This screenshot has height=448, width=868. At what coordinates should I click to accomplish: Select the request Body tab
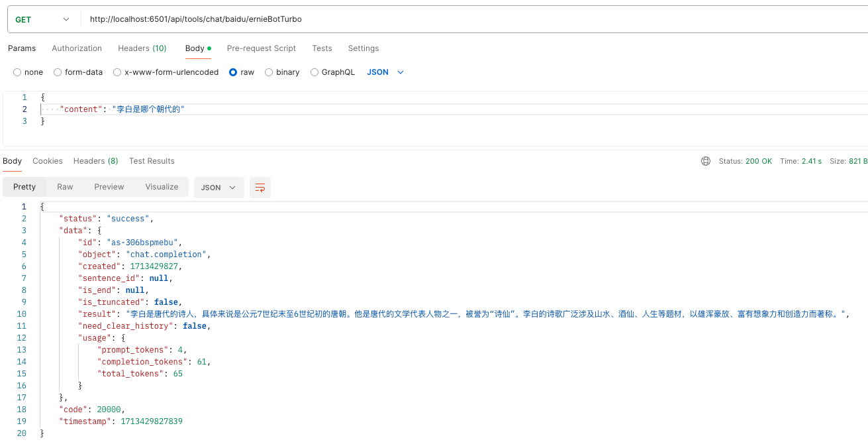[x=198, y=48]
